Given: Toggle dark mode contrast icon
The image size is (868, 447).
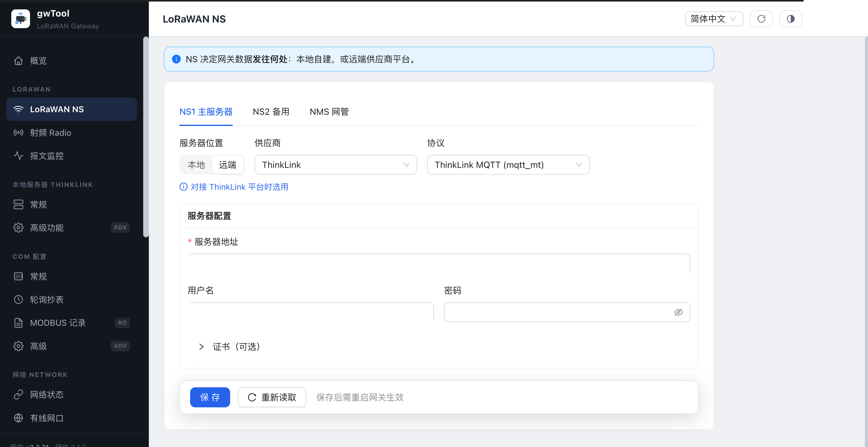Looking at the screenshot, I should pyautogui.click(x=790, y=19).
